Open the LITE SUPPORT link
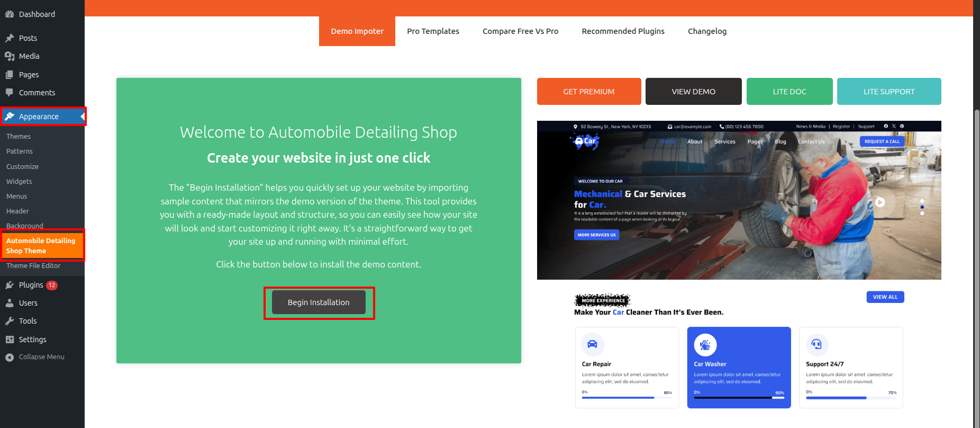The image size is (980, 428). (889, 92)
